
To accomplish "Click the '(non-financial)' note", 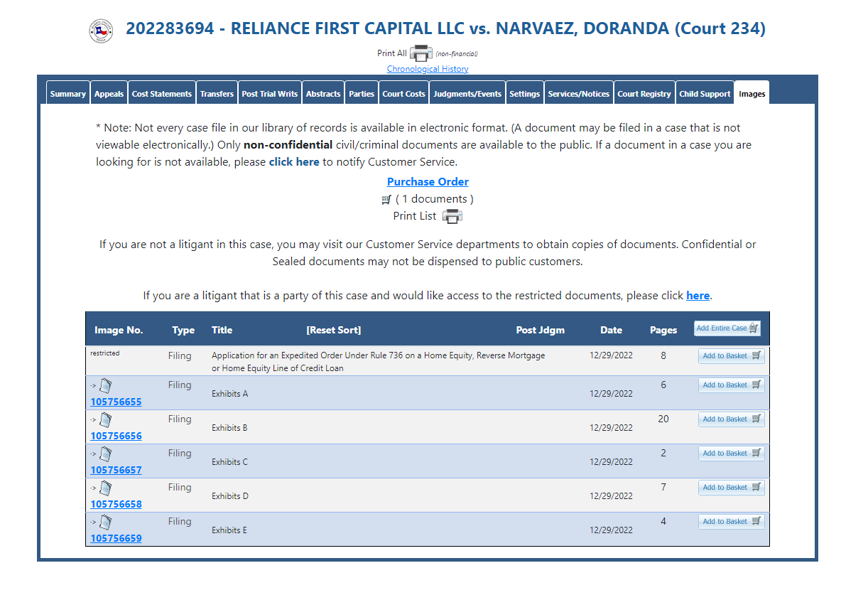I will point(457,54).
